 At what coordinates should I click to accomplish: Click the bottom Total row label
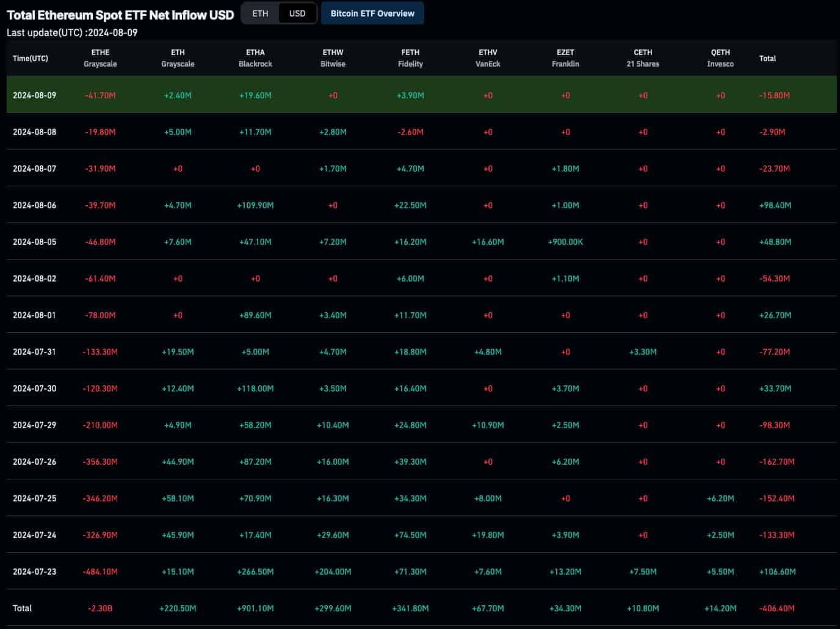coord(23,608)
